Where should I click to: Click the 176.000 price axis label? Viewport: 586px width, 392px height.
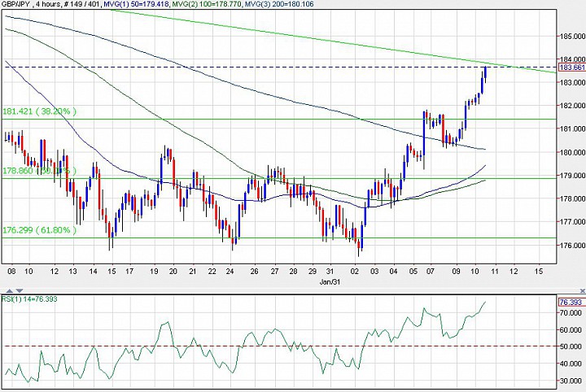click(x=572, y=246)
